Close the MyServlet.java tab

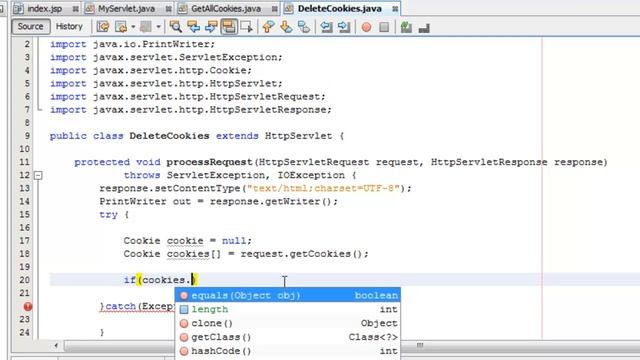click(x=169, y=9)
